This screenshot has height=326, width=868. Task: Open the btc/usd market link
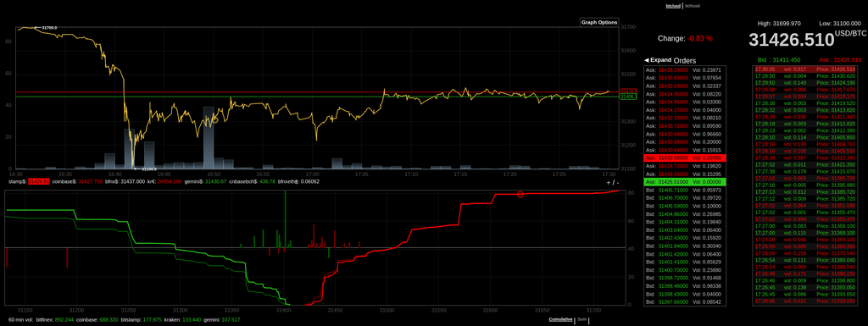[x=672, y=6]
